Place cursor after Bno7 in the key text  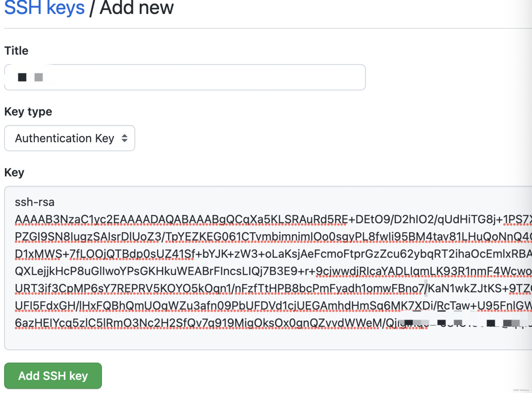(424, 289)
